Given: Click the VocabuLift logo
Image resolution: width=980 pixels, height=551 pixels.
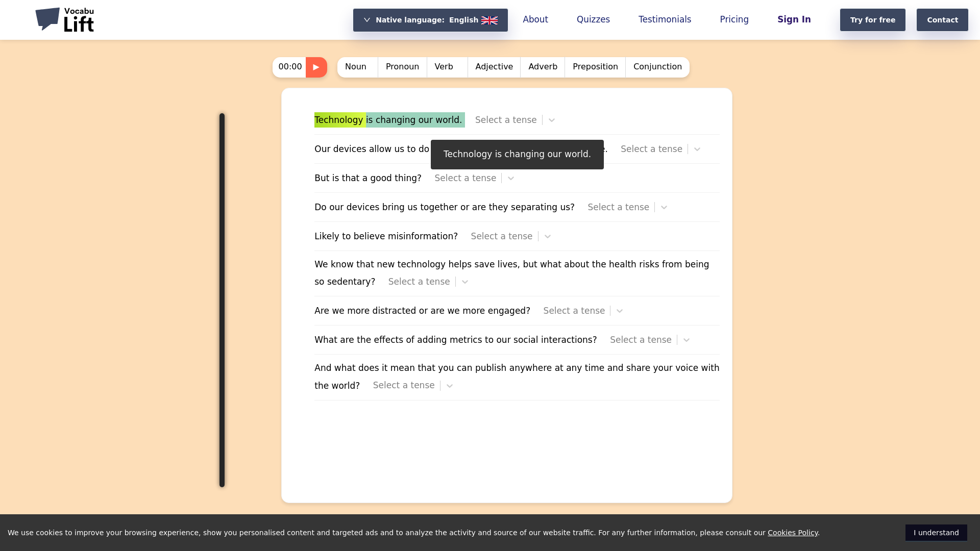Looking at the screenshot, I should tap(65, 20).
